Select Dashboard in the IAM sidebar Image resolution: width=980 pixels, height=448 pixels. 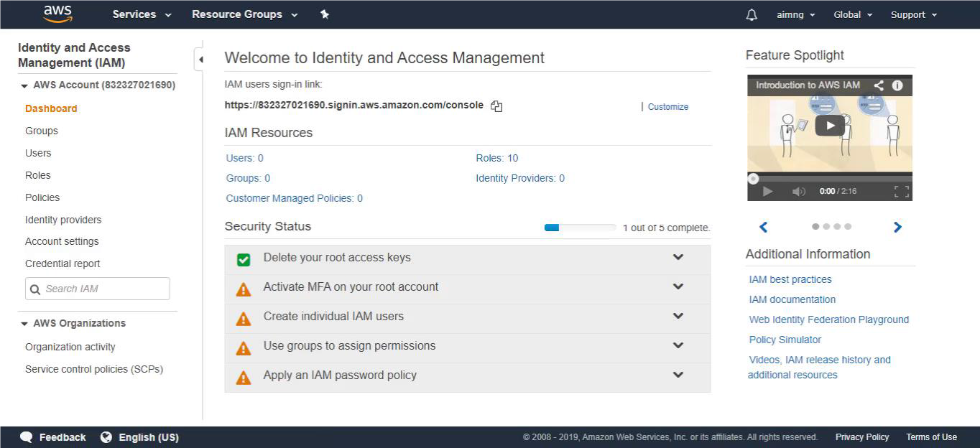51,108
